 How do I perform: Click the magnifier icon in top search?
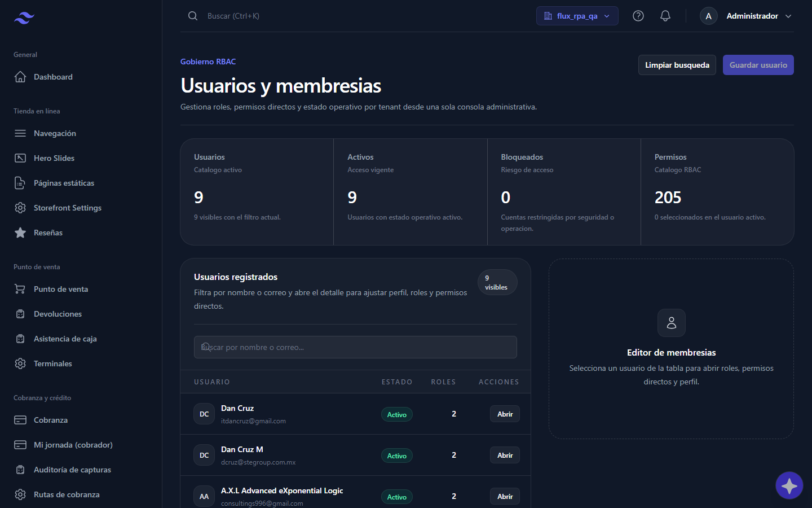(x=193, y=16)
